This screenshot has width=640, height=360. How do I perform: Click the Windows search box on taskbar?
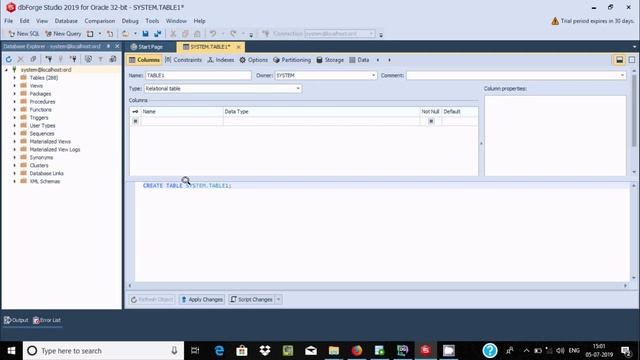(x=103, y=351)
